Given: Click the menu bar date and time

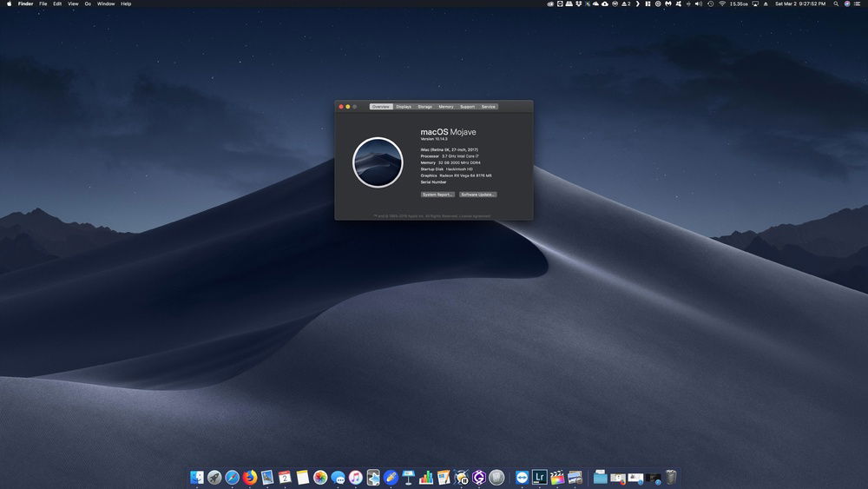Looking at the screenshot, I should [x=800, y=3].
